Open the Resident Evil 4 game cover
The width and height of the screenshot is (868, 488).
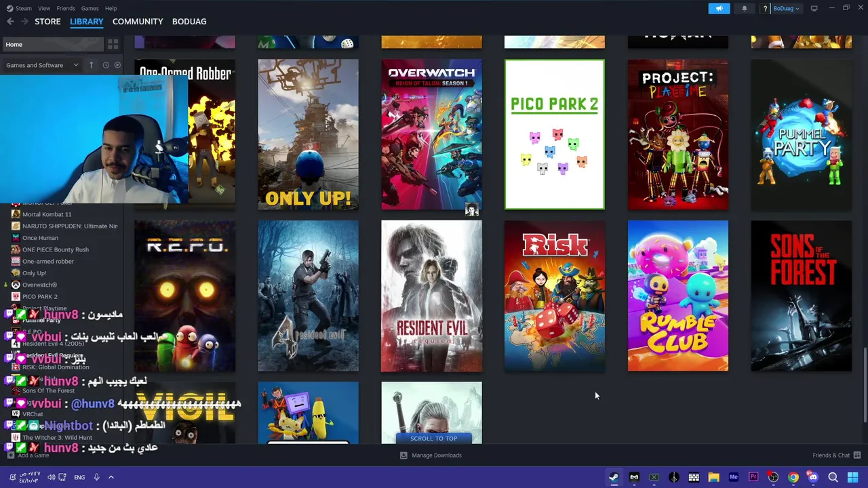pos(308,296)
